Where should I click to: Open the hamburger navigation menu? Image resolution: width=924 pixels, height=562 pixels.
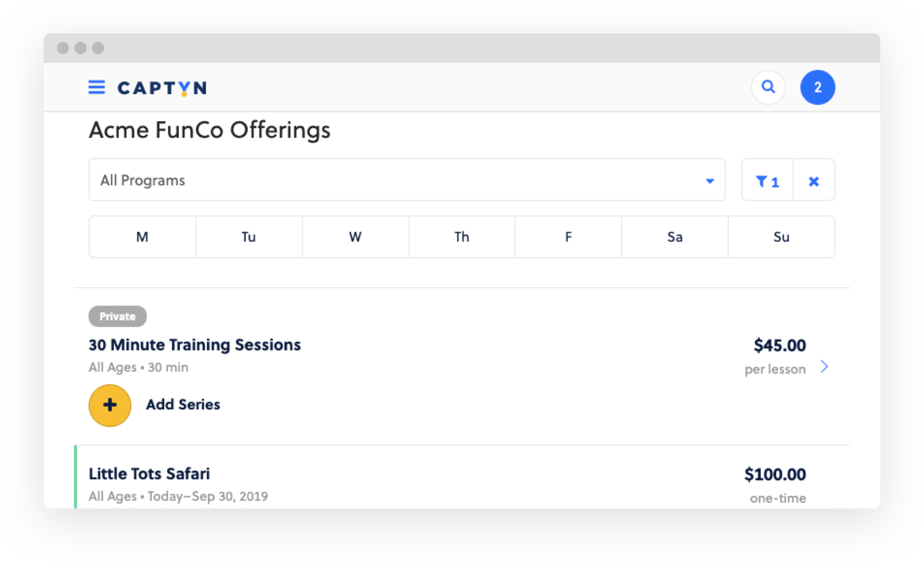click(x=97, y=88)
